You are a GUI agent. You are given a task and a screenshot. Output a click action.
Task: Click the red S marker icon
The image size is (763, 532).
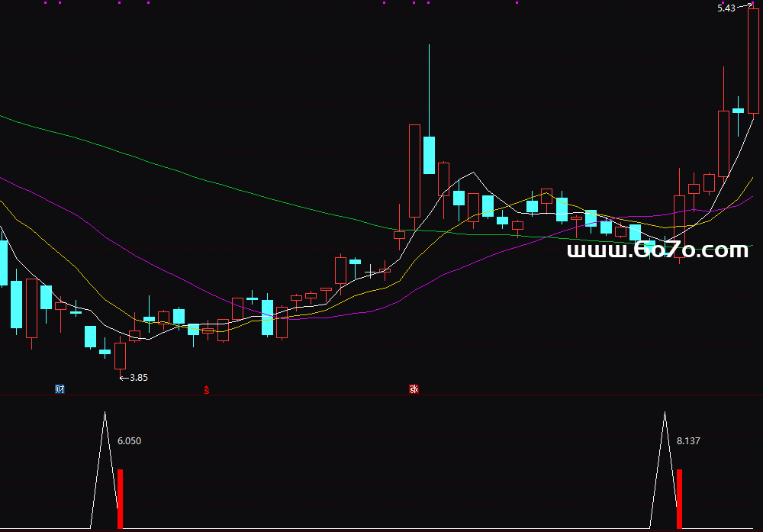tap(206, 390)
